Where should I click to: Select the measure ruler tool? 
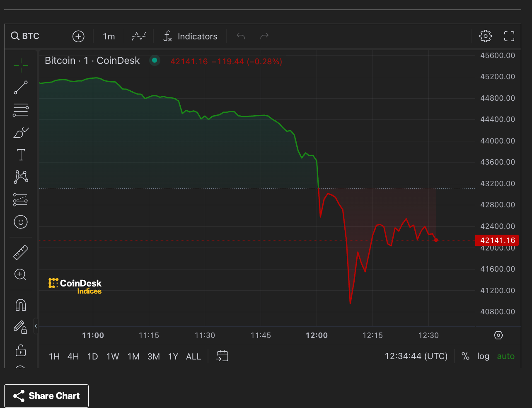20,252
